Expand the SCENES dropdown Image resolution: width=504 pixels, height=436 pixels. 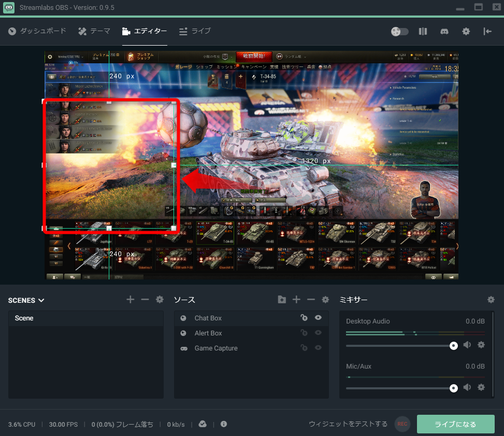(26, 300)
